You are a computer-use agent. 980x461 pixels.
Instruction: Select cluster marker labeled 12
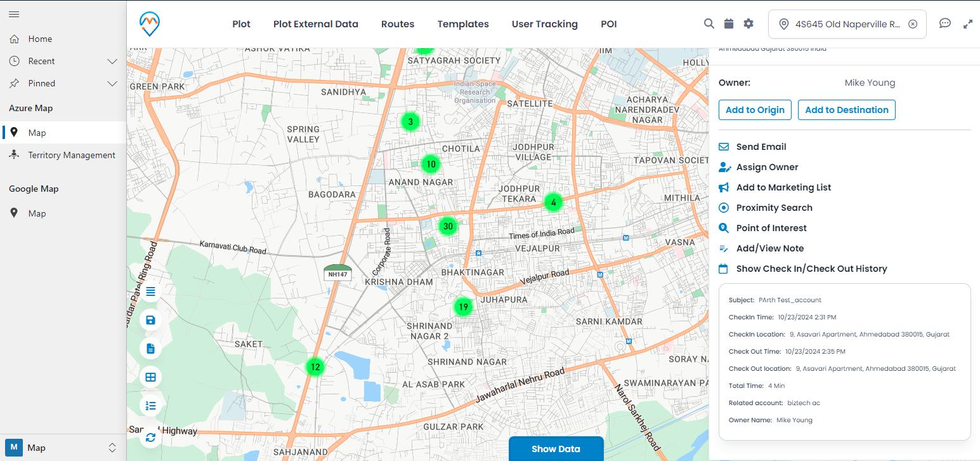point(315,366)
